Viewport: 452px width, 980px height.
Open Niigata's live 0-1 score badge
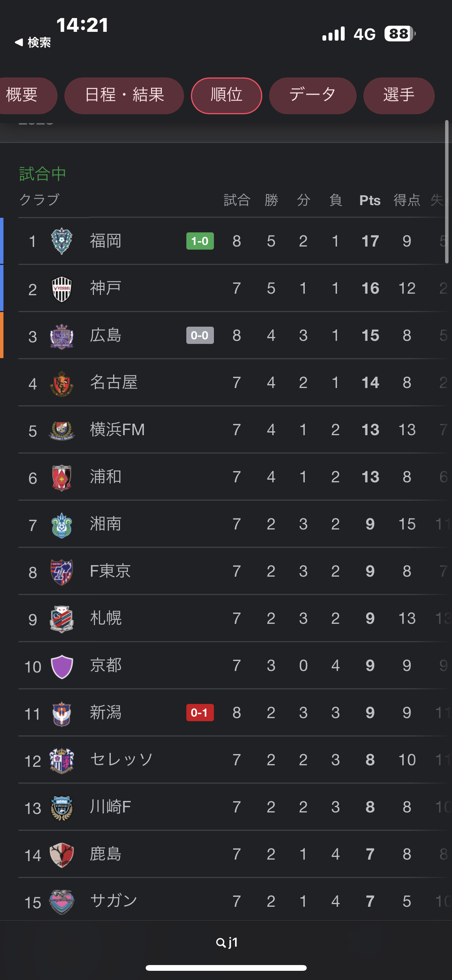pos(200,713)
